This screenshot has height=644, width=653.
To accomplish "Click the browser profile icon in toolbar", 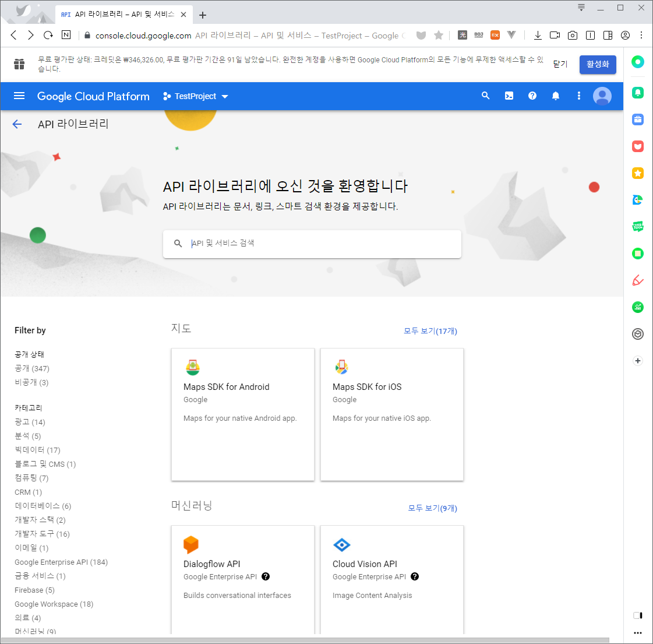I will [x=625, y=36].
